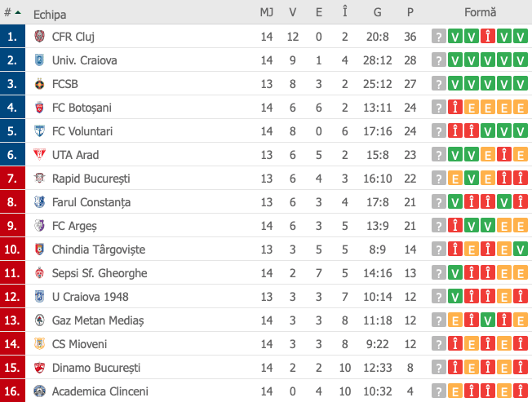Click the FC Voluntari shield logo
The width and height of the screenshot is (532, 402).
coord(40,130)
